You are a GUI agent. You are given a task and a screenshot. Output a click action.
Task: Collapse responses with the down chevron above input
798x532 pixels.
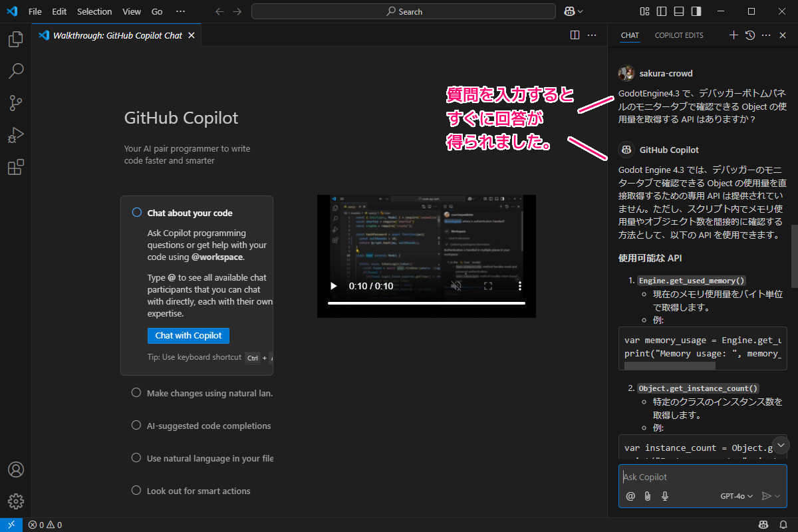781,445
